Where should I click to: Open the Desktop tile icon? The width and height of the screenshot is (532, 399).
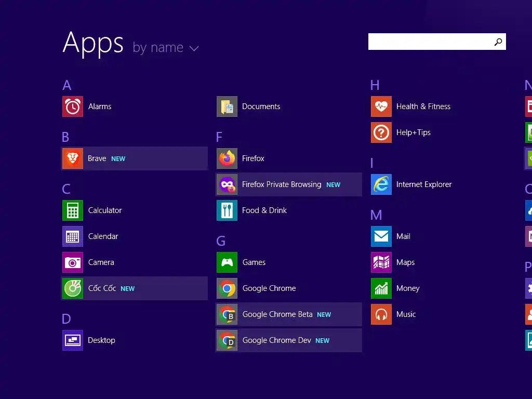coord(73,340)
